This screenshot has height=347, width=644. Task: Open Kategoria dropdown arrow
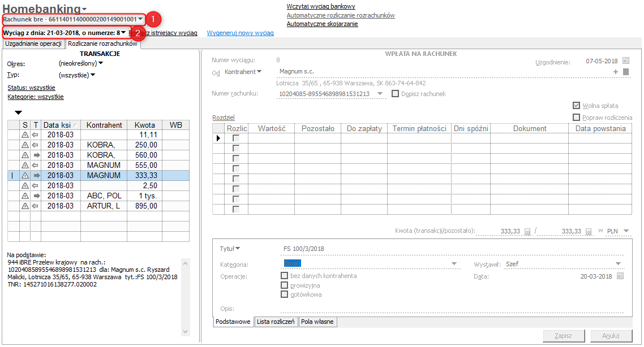click(454, 264)
